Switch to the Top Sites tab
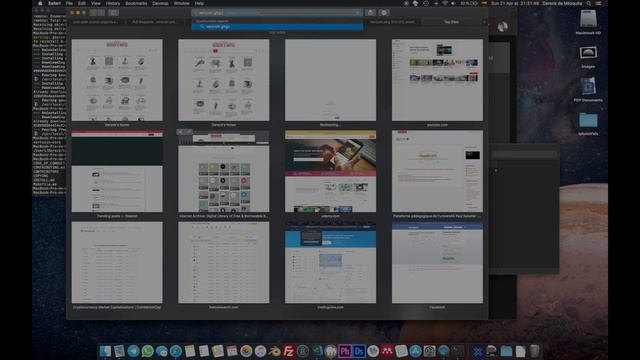This screenshot has height=360, width=640. pyautogui.click(x=451, y=22)
